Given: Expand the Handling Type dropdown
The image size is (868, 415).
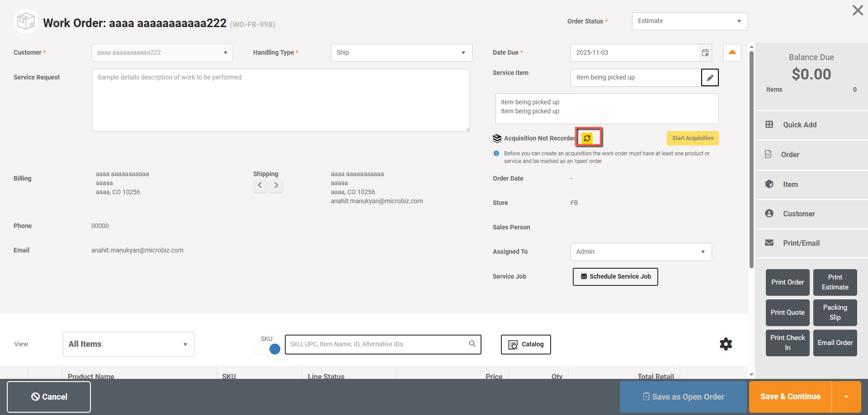Looking at the screenshot, I should click(x=401, y=53).
